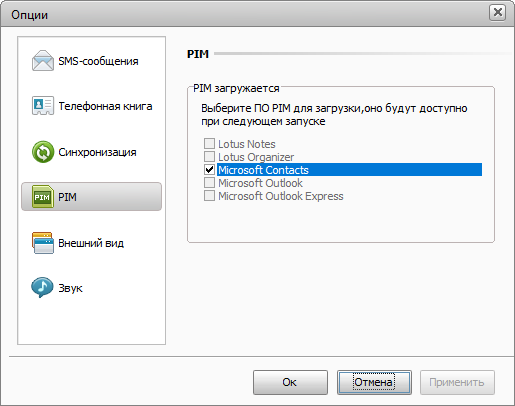Click the SMS envelope icon

43,61
